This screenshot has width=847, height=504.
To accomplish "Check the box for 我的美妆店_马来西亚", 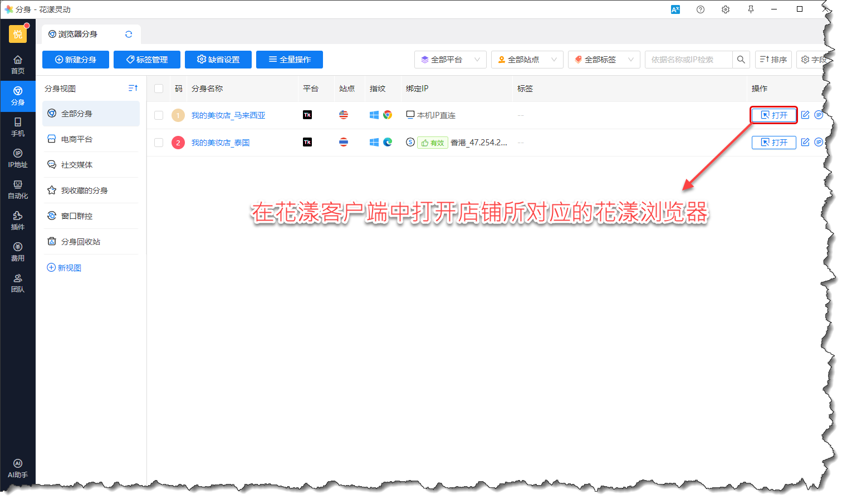I will (x=159, y=115).
